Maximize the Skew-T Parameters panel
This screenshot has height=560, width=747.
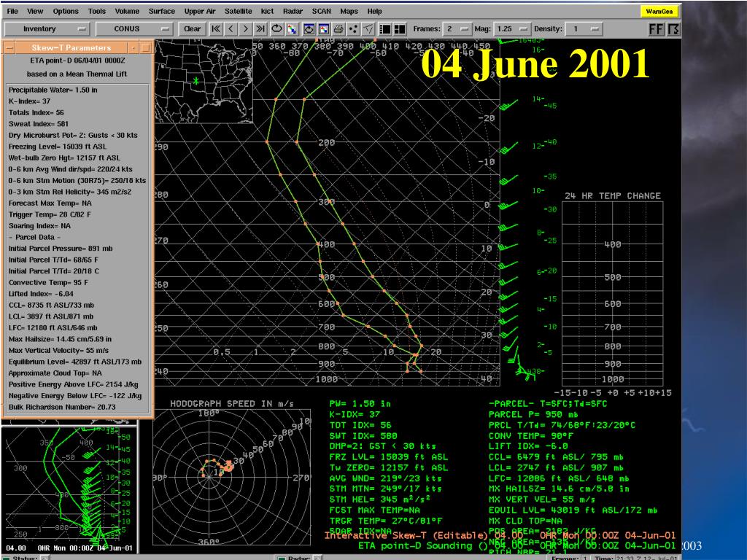pos(146,47)
